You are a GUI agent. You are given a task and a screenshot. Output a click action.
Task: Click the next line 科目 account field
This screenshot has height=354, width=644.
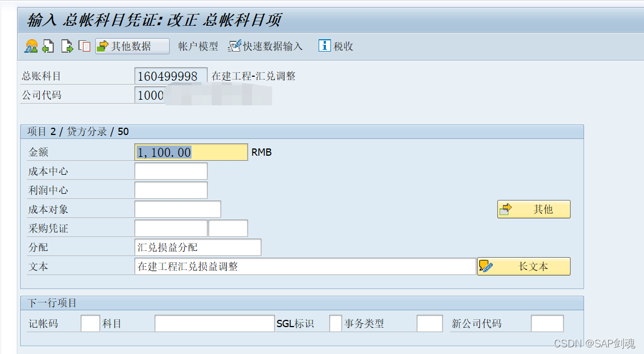click(x=214, y=324)
